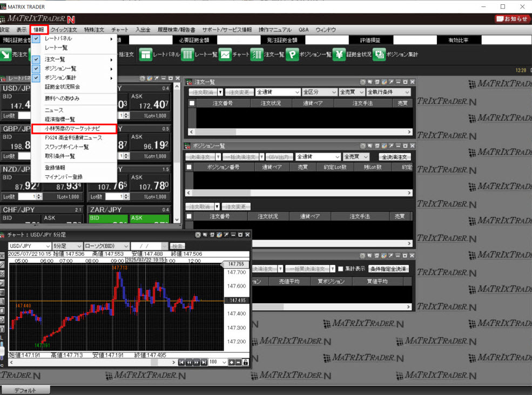Click pop-out arrow icon in 注文一覧 header
532x395 pixels.
point(391,82)
